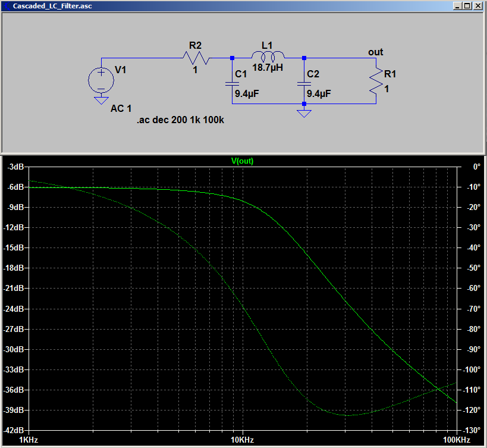Click the L1 inductor symbol
The height and width of the screenshot is (448, 487).
pyautogui.click(x=268, y=57)
